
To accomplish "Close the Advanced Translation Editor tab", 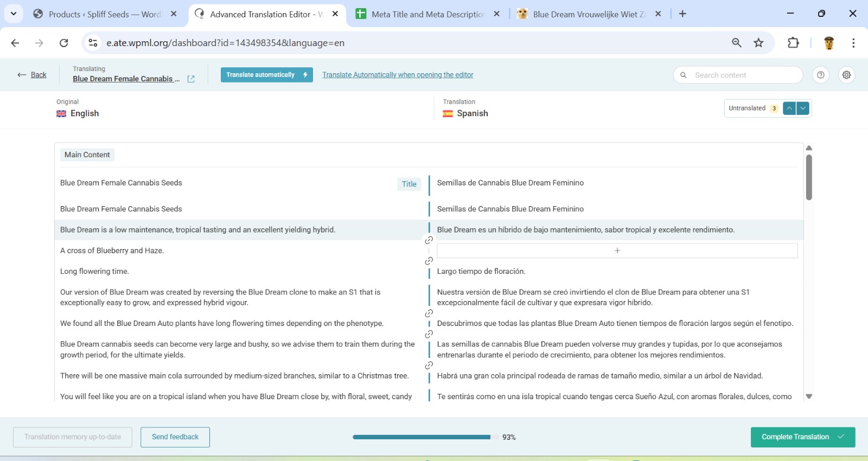I will pyautogui.click(x=335, y=14).
